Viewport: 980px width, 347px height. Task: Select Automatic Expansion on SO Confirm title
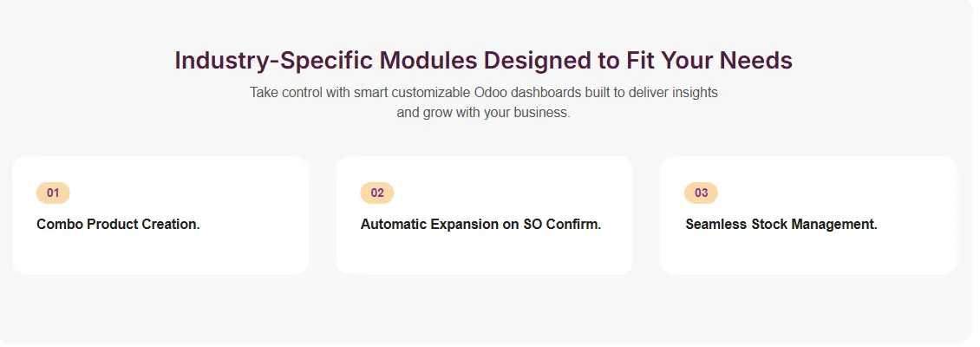(480, 224)
